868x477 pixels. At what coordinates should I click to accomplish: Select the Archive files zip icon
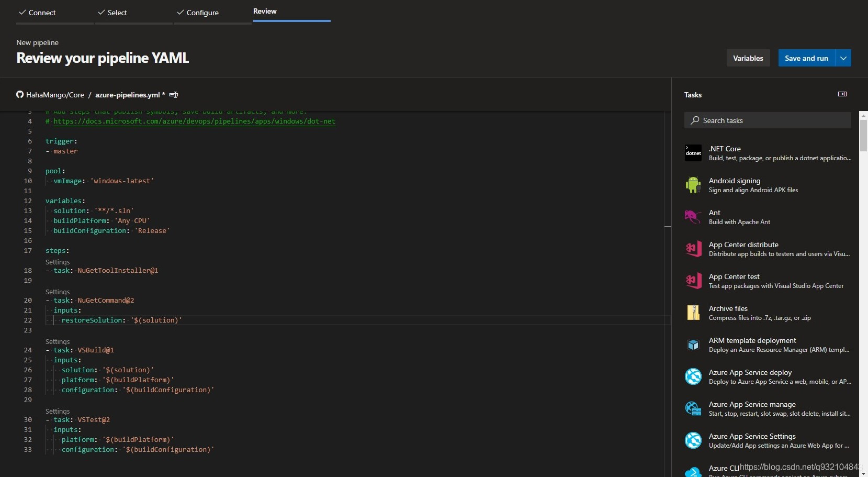[693, 313]
